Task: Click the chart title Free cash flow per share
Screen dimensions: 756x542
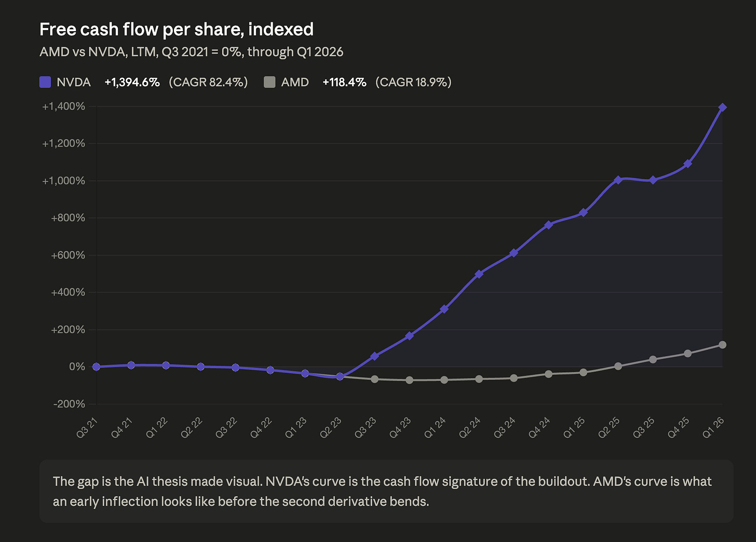Action: point(177,30)
